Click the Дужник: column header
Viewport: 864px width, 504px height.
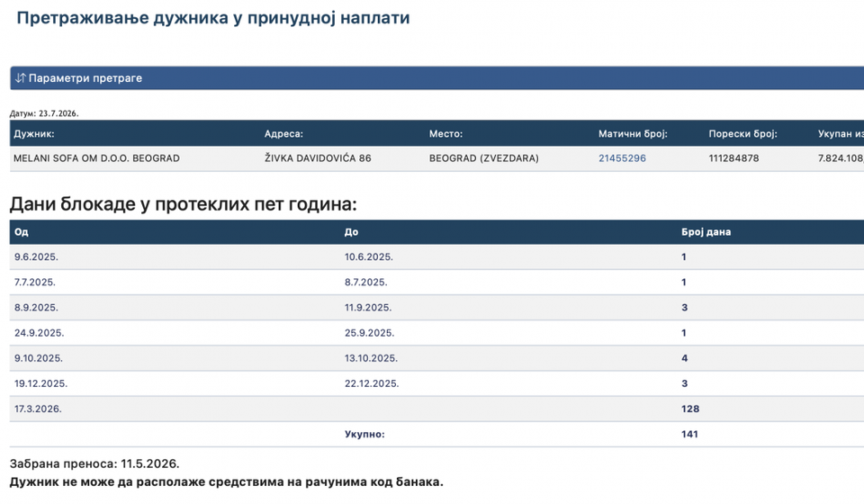pyautogui.click(x=33, y=134)
